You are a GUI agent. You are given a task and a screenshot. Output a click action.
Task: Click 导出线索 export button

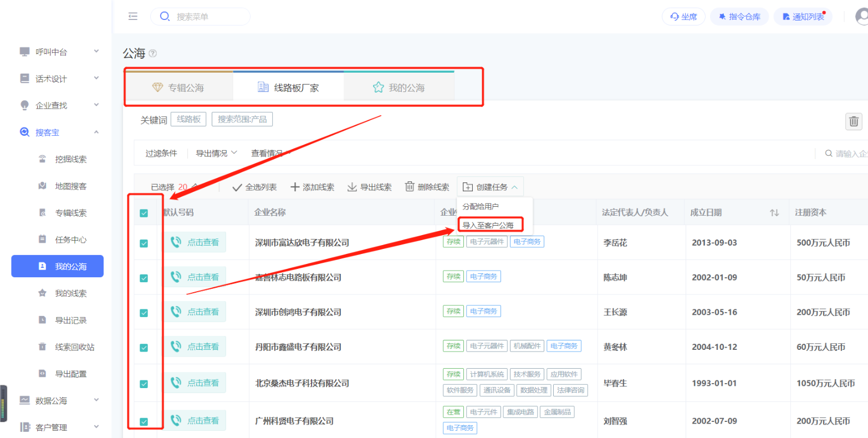point(369,187)
